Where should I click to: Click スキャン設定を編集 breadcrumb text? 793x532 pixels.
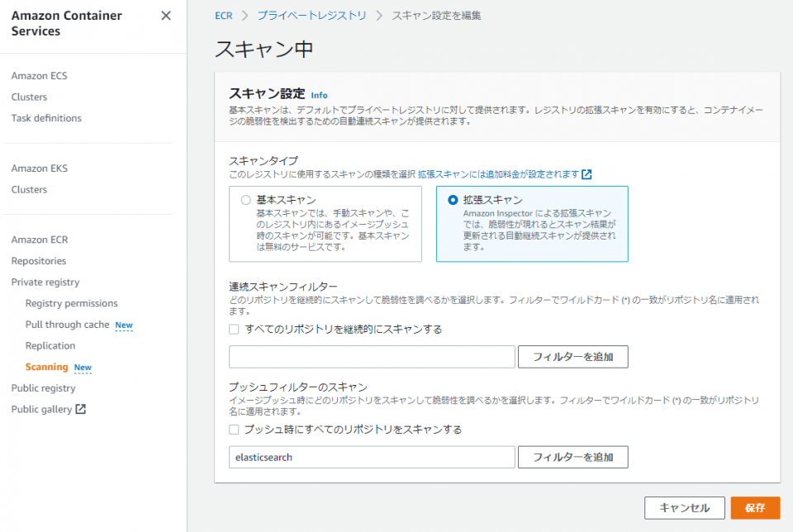point(436,16)
